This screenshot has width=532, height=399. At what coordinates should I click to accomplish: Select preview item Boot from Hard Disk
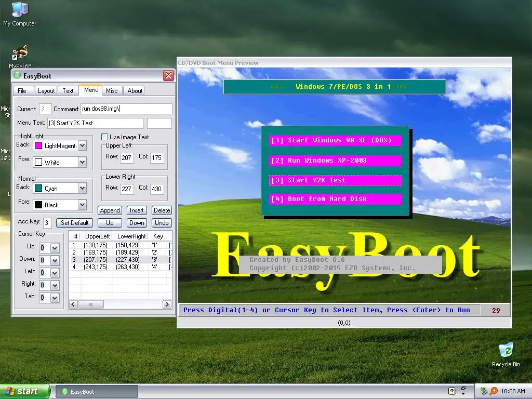click(335, 199)
